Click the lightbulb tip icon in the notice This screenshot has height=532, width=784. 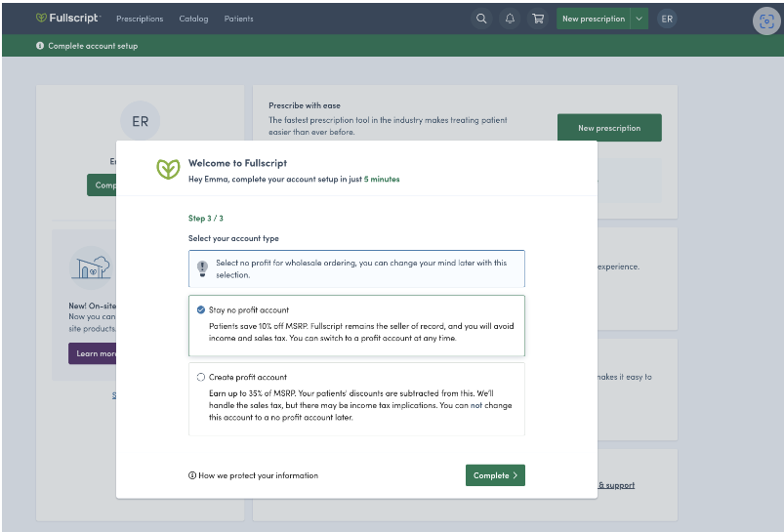pyautogui.click(x=202, y=268)
